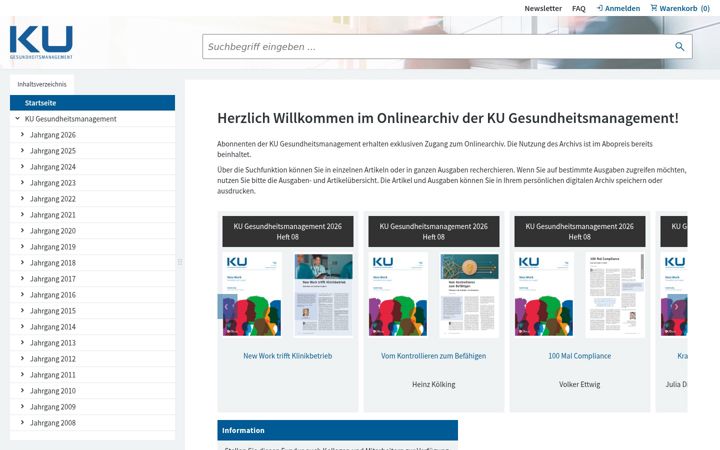Open the Jahrgang 2012 entry
This screenshot has height=450, width=720.
[x=53, y=359]
